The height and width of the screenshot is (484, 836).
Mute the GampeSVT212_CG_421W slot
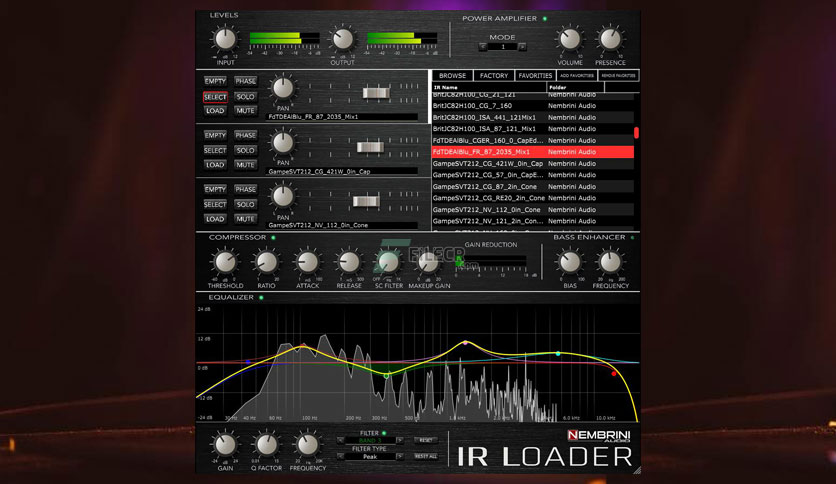[x=245, y=165]
